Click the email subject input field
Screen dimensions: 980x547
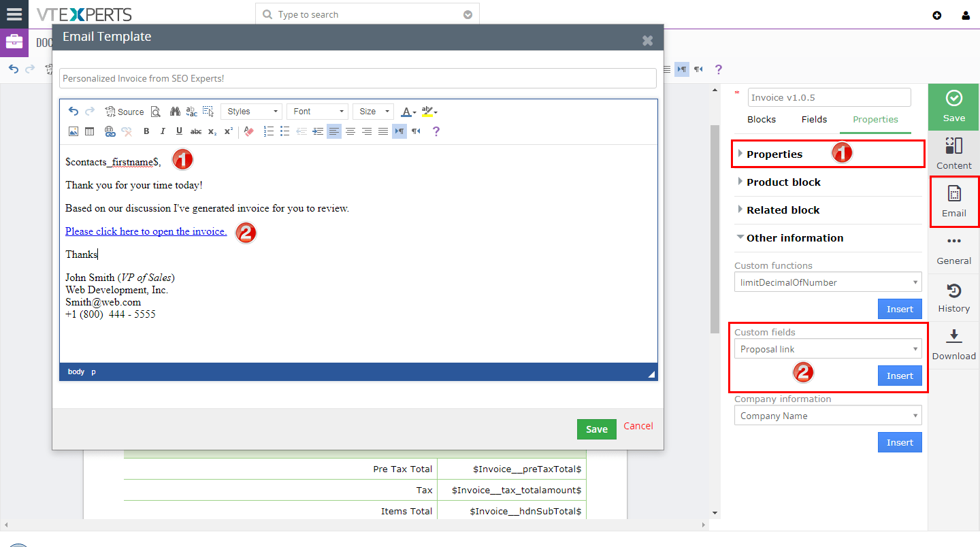(x=358, y=78)
